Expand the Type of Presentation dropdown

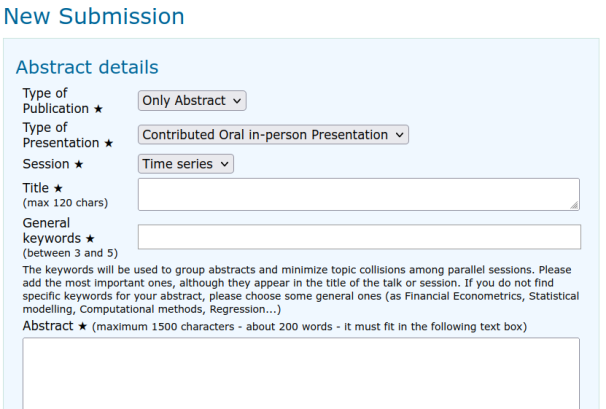(273, 135)
